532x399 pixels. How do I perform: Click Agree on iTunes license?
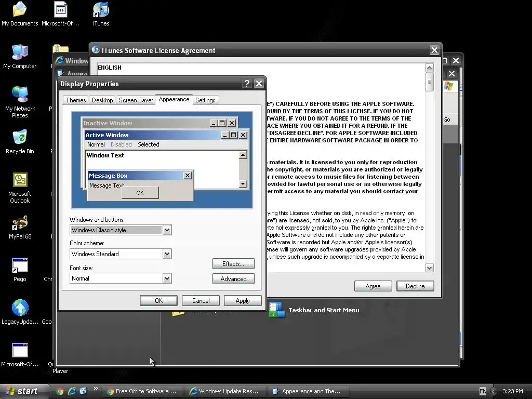[373, 286]
